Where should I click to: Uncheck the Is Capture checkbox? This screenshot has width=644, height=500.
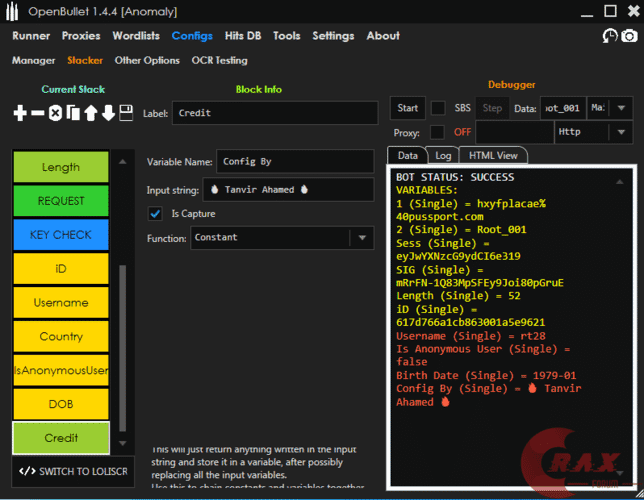point(155,213)
